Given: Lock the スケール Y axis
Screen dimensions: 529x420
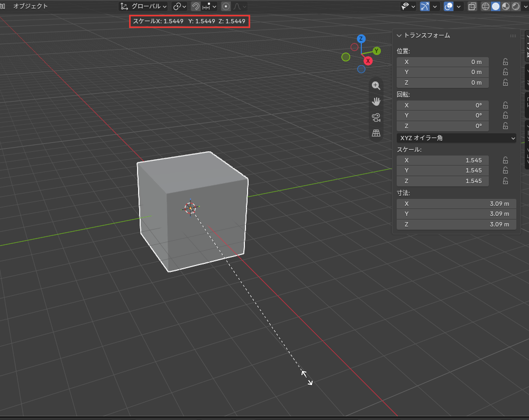Looking at the screenshot, I should point(505,170).
